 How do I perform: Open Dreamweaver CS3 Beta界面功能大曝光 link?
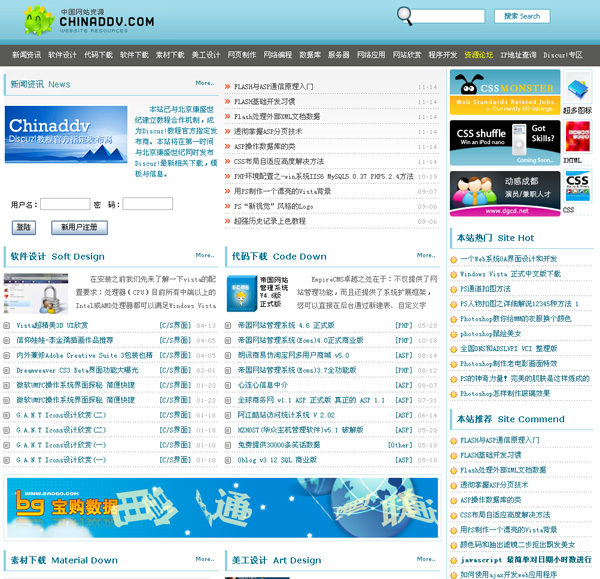[77, 370]
